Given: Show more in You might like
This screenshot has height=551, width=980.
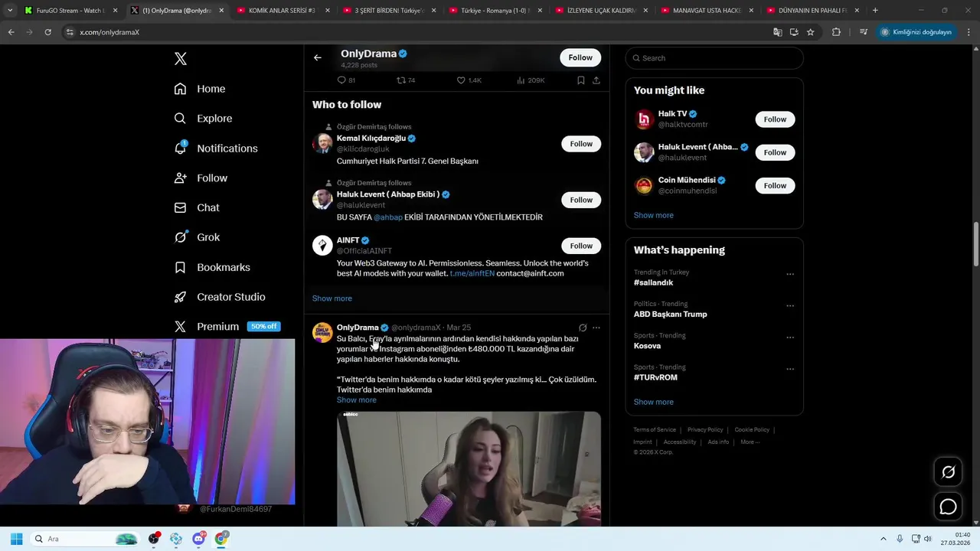Looking at the screenshot, I should pos(654,215).
